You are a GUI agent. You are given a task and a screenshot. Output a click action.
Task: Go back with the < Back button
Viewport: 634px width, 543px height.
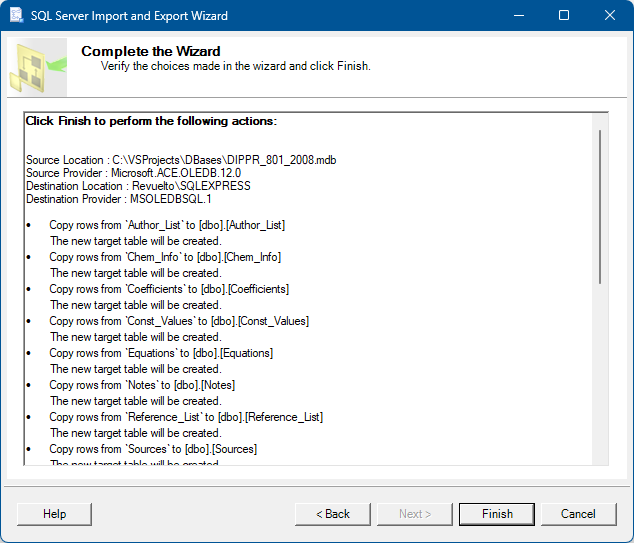(x=333, y=514)
